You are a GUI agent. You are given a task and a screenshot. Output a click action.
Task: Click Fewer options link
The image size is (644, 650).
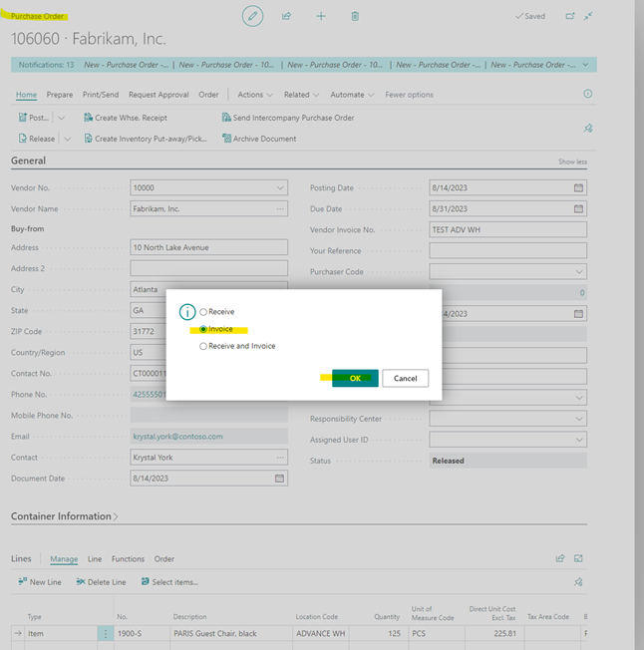[409, 95]
